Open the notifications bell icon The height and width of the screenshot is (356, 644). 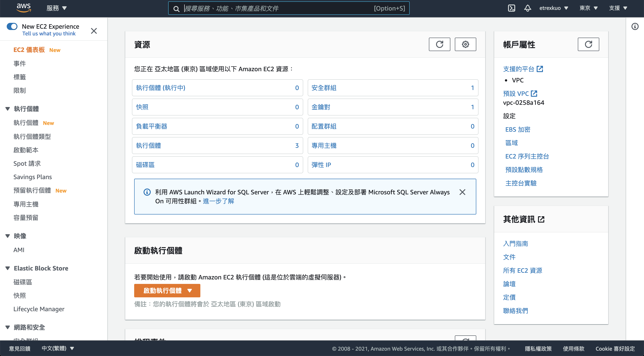[527, 8]
